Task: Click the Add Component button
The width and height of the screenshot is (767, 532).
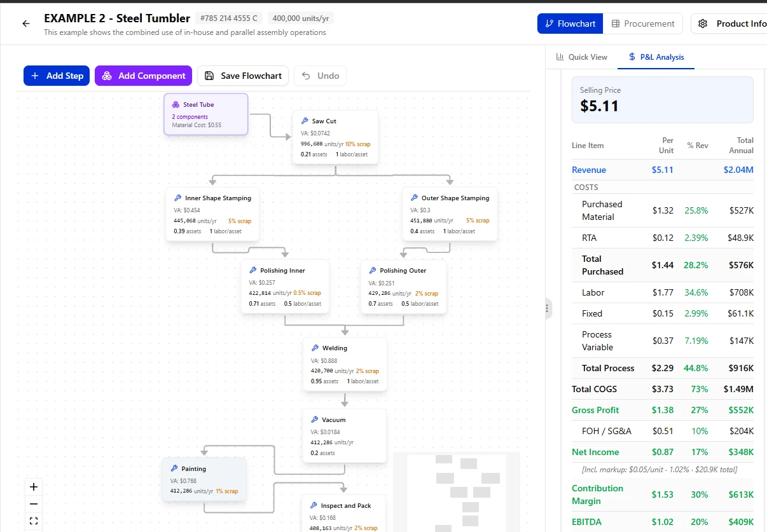Action: 143,76
